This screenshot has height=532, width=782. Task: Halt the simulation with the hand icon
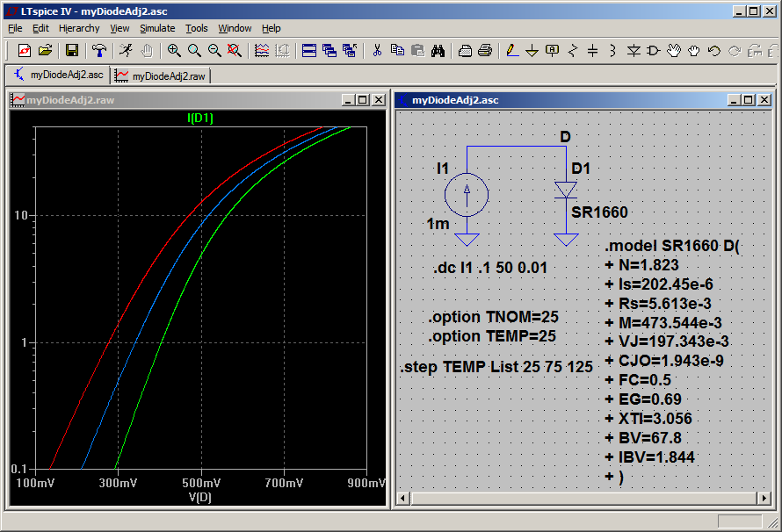[146, 50]
